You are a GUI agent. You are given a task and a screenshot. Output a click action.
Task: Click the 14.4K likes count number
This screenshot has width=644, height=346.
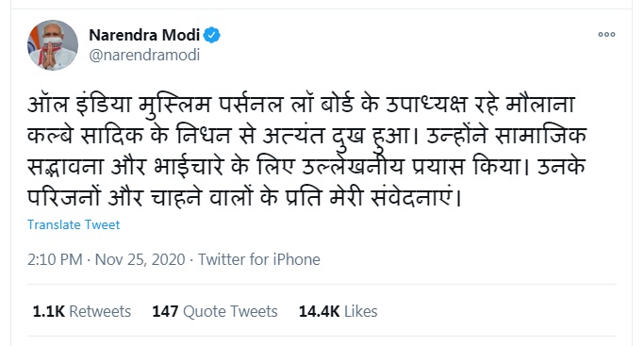point(319,311)
